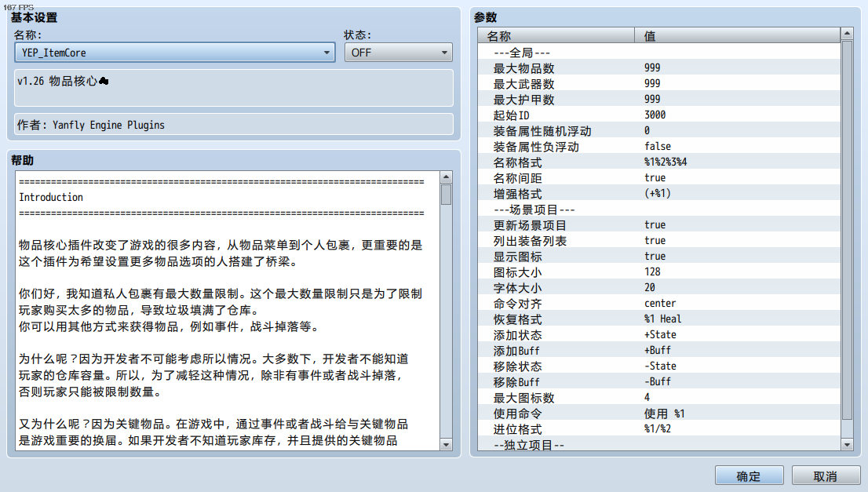
Task: Select the 起始ID parameter row
Action: point(658,115)
